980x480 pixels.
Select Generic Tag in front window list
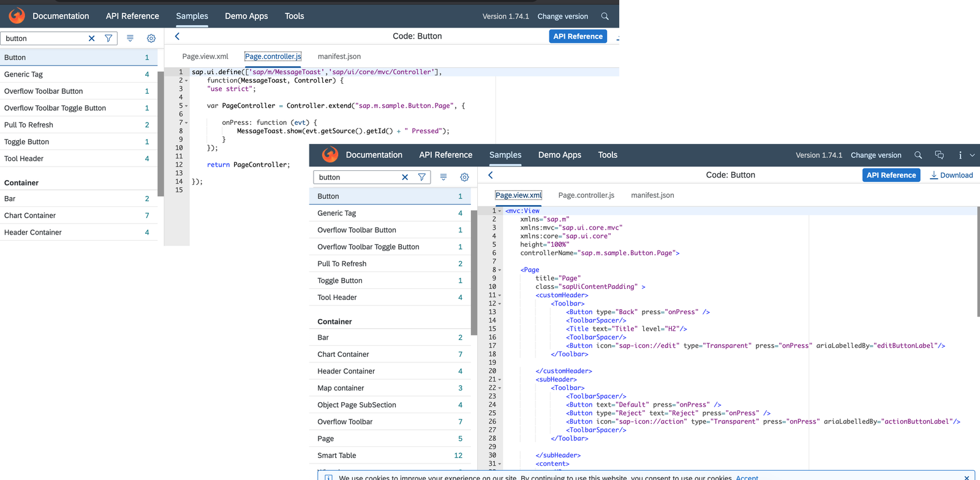coord(390,213)
